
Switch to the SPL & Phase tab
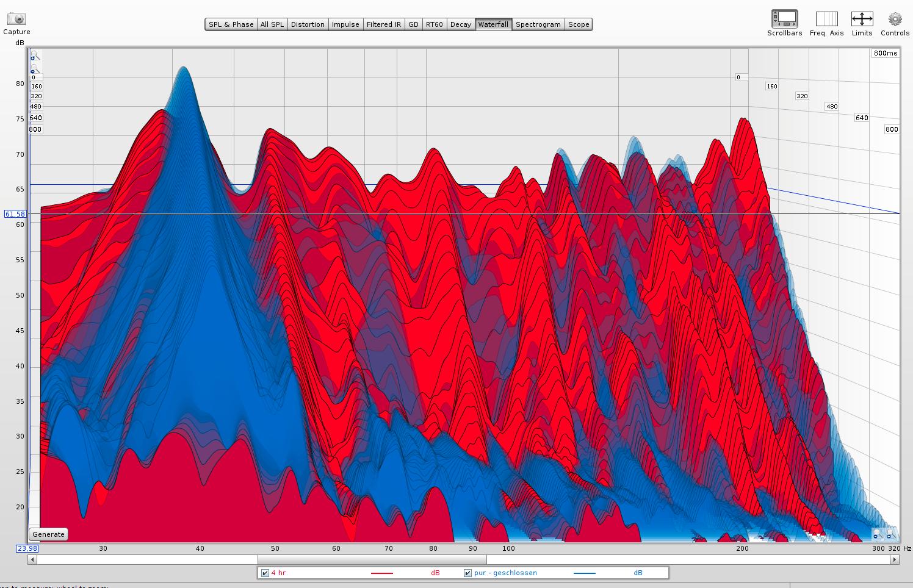[x=231, y=24]
